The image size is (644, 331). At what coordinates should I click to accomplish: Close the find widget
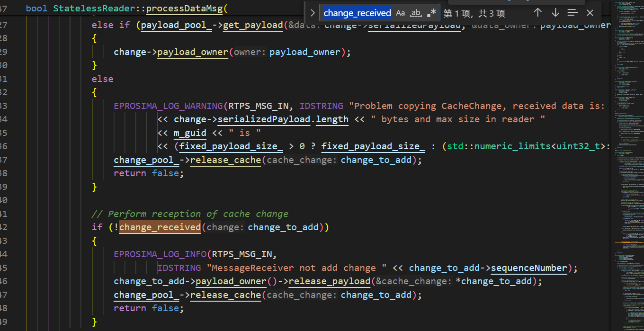pyautogui.click(x=590, y=13)
